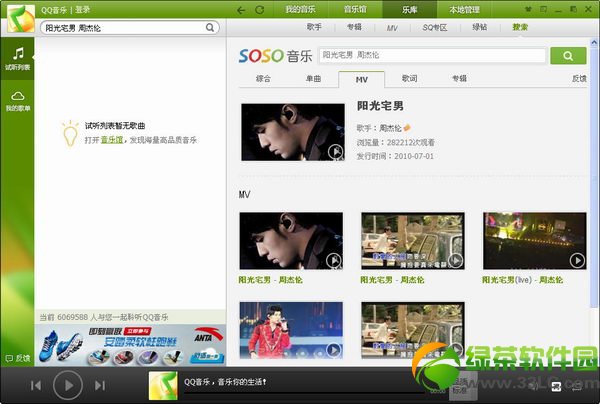Viewport: 600px width, 404px height.
Task: Click the play overlay on the 阳光宅男(live) thumbnail
Action: 577,261
